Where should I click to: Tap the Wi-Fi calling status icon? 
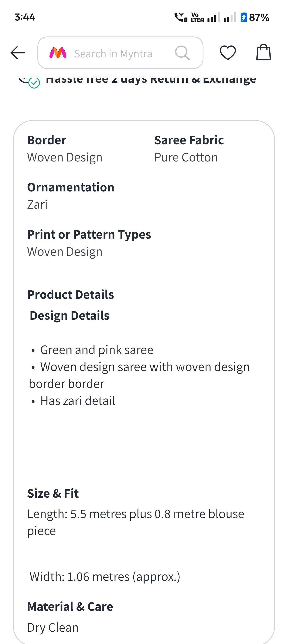180,17
